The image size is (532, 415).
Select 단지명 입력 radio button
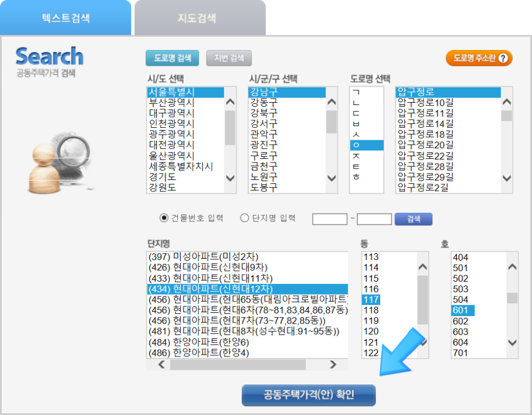click(x=244, y=218)
